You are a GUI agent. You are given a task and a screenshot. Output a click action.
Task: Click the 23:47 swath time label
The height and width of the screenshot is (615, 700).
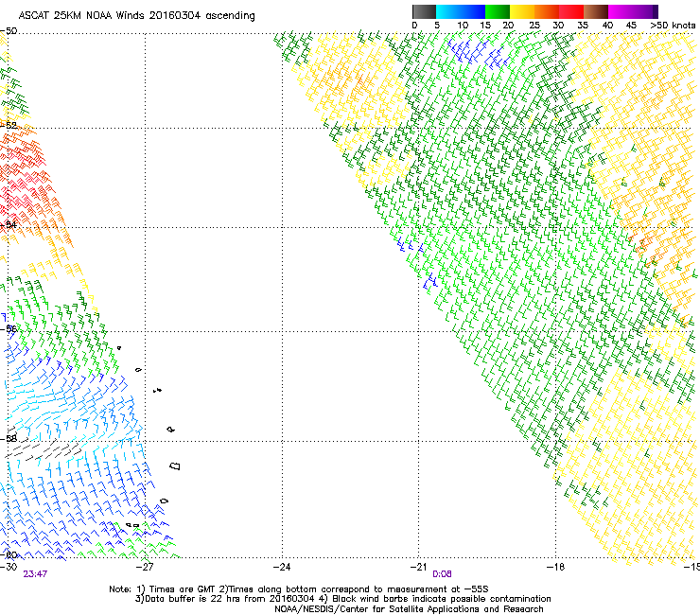[x=35, y=574]
